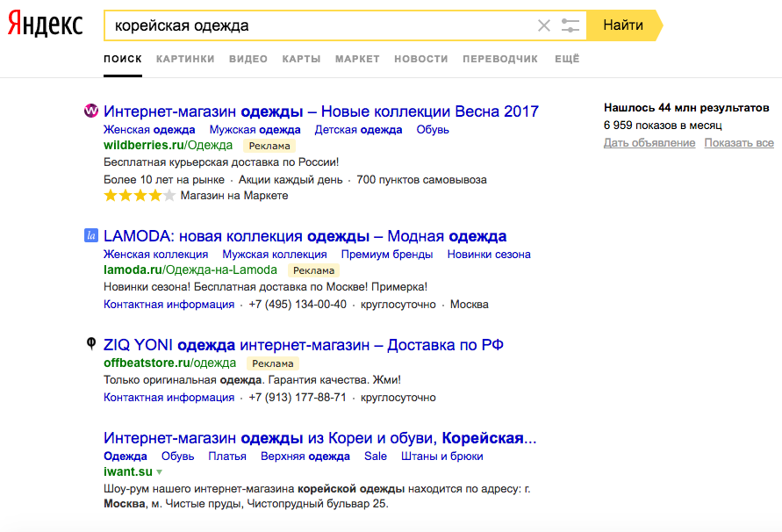This screenshot has height=532, width=782.
Task: Click Дать объявление link
Action: point(649,143)
